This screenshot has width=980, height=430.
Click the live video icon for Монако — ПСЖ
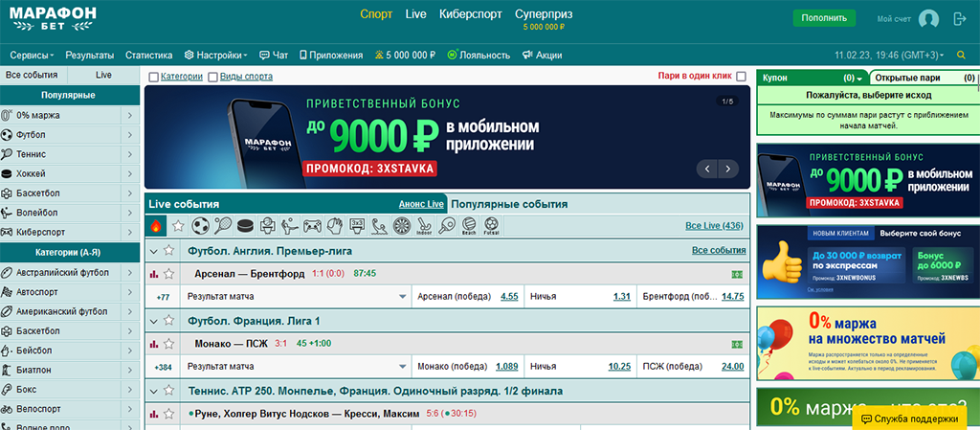click(737, 345)
